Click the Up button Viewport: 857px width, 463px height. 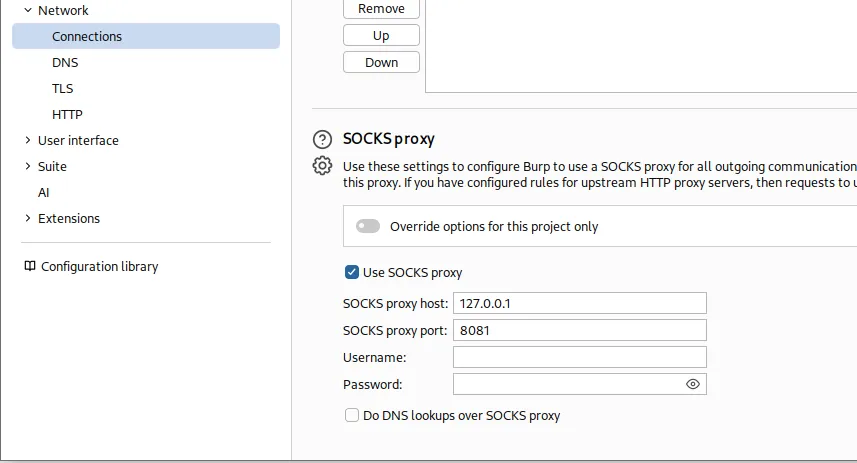click(x=381, y=36)
